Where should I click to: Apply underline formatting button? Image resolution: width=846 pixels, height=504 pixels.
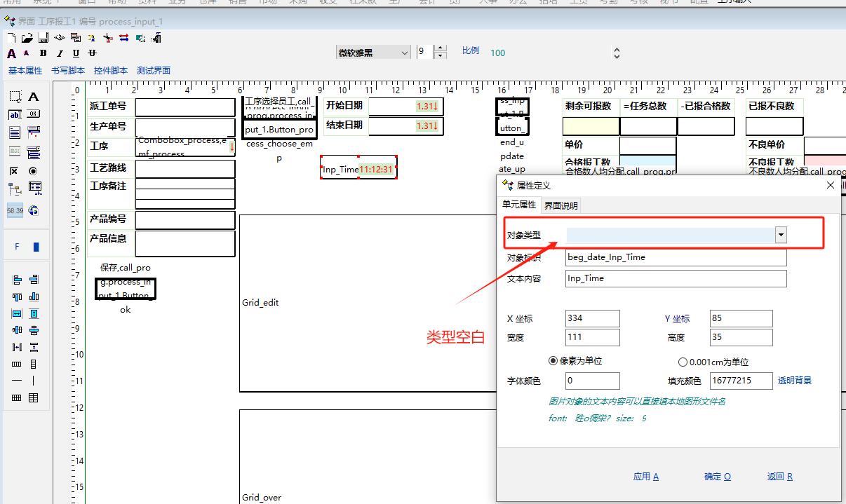(76, 53)
